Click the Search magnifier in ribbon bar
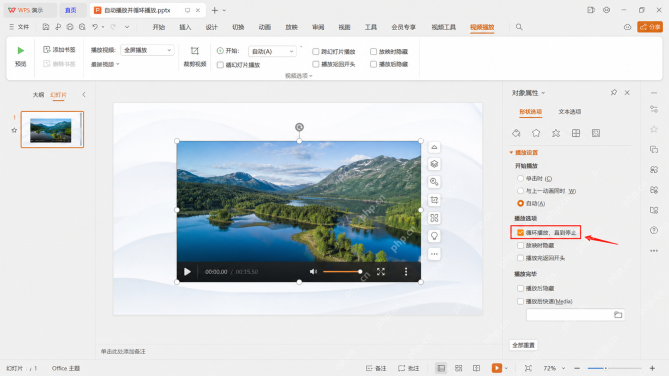669x376 pixels. [519, 27]
